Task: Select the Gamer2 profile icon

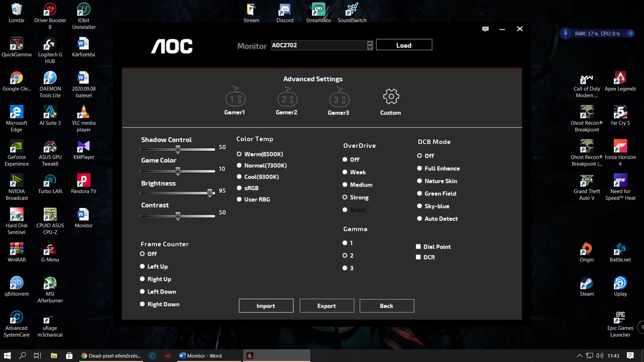Action: click(x=287, y=99)
